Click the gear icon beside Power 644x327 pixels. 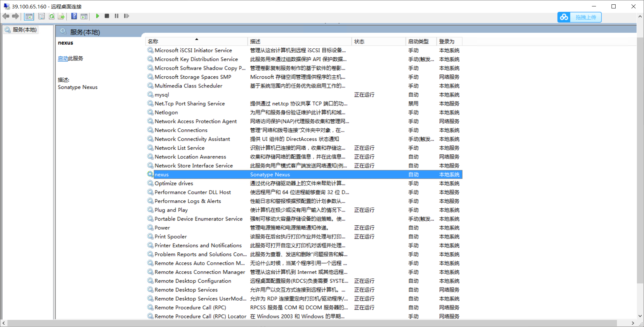[150, 227]
